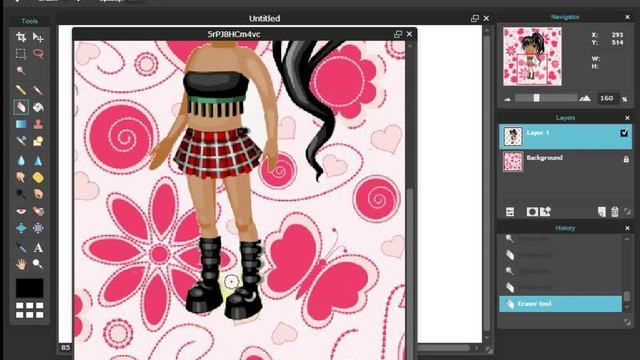Select the Sharpen triangle tool
Screen dimensions: 640x360
pos(38,160)
